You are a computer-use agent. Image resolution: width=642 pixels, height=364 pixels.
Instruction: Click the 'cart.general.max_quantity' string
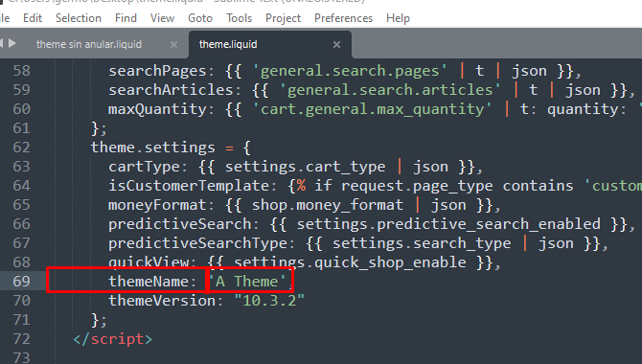[372, 109]
